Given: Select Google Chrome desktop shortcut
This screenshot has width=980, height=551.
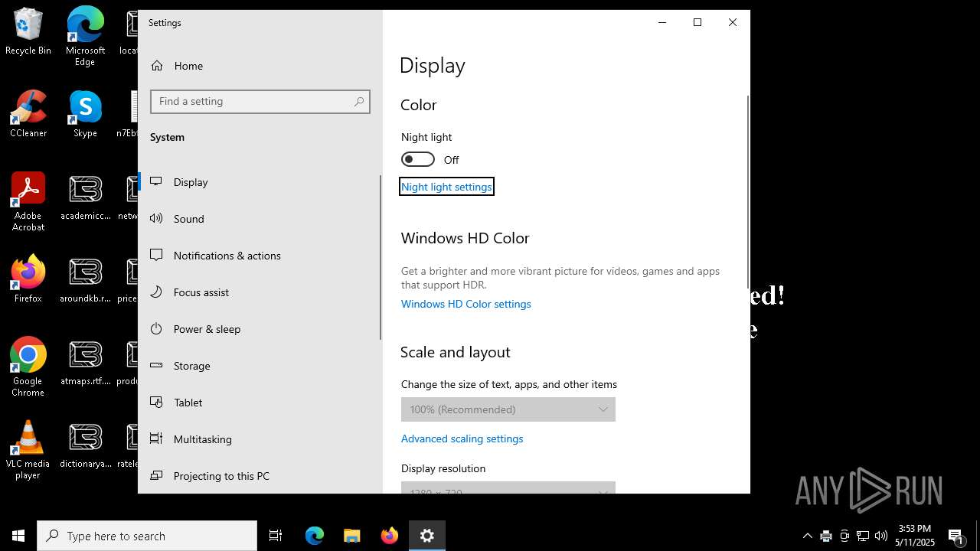Looking at the screenshot, I should click(28, 367).
